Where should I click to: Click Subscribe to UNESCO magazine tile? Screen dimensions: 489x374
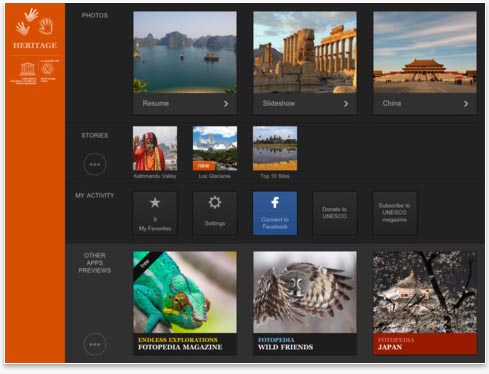point(395,213)
